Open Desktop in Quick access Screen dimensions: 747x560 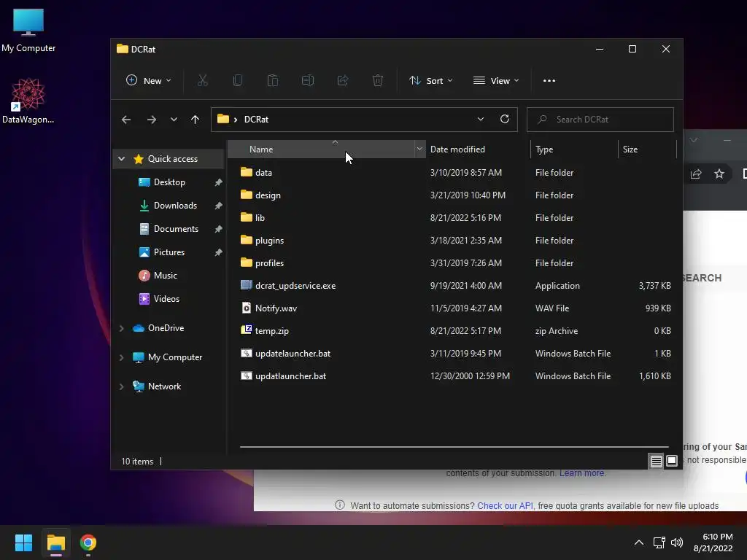pyautogui.click(x=169, y=182)
